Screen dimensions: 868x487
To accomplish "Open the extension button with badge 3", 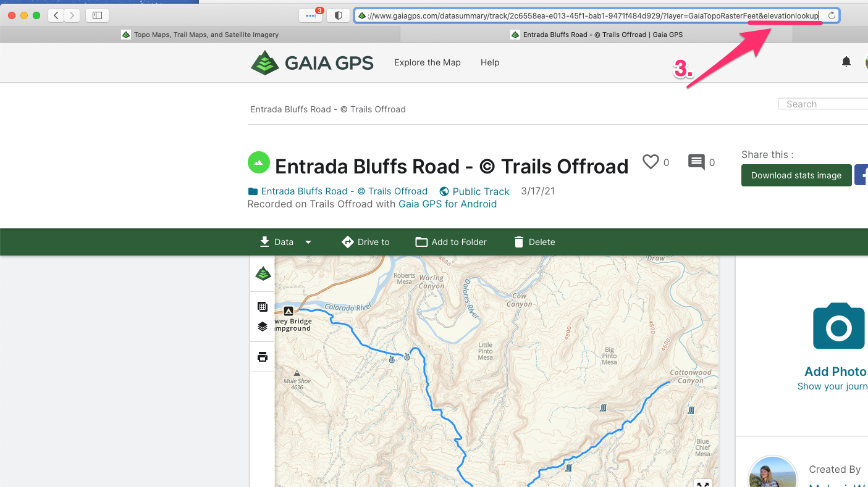I will coord(311,15).
